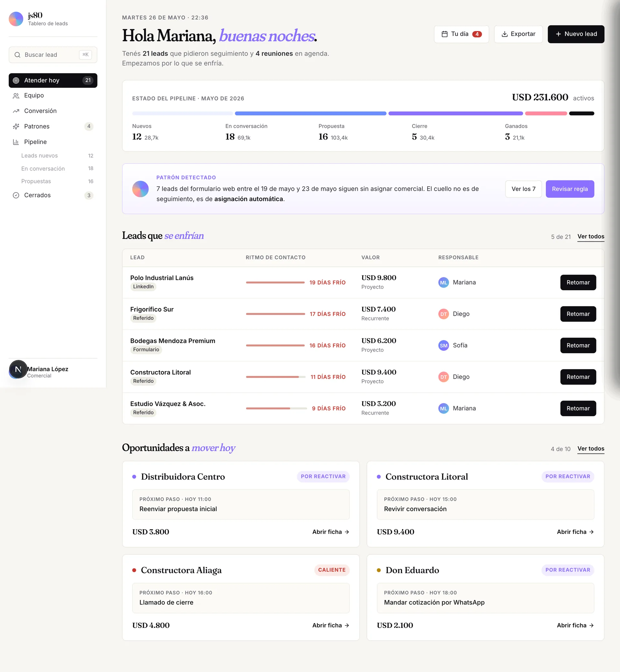
Task: Open Abrir ficha for Constructora Aliaga
Action: point(330,626)
